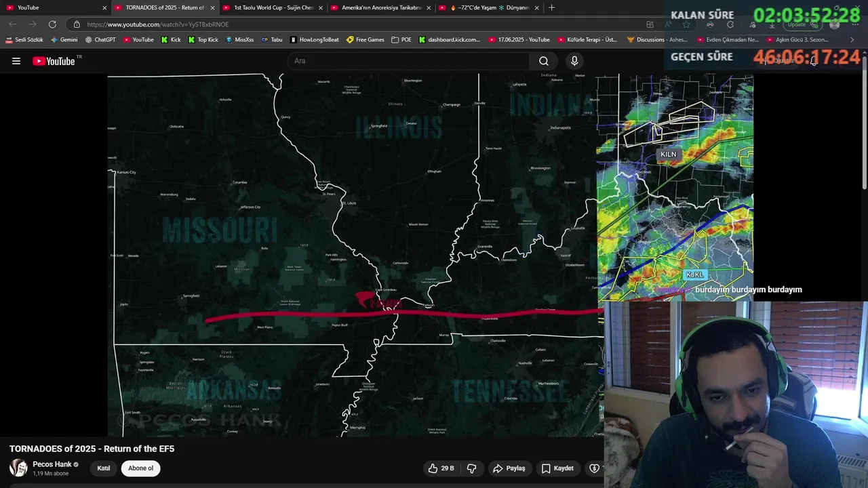Open the Pecos Hank channel avatar
Image resolution: width=868 pixels, height=488 pixels.
[x=18, y=468]
